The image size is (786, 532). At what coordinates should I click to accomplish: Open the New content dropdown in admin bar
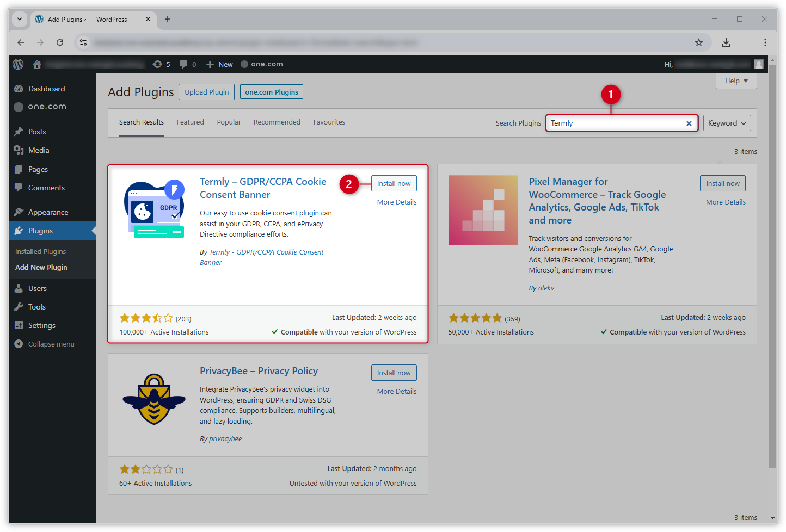tap(219, 64)
